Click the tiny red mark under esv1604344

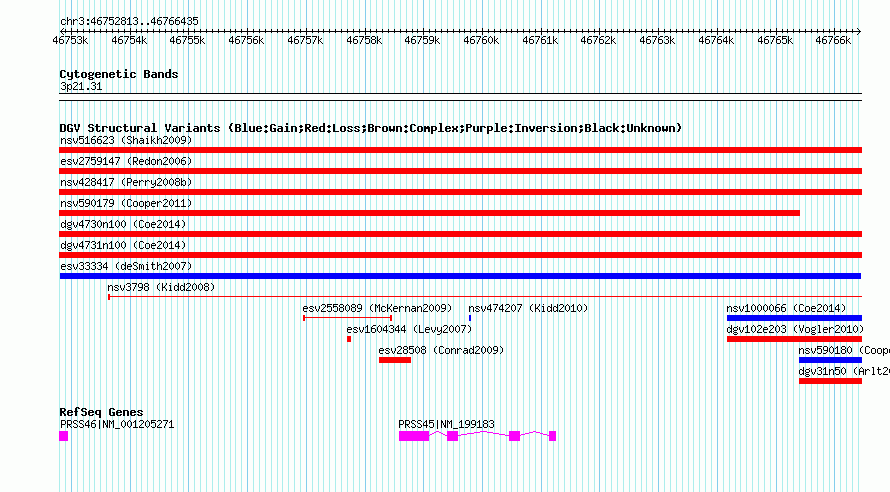point(349,339)
